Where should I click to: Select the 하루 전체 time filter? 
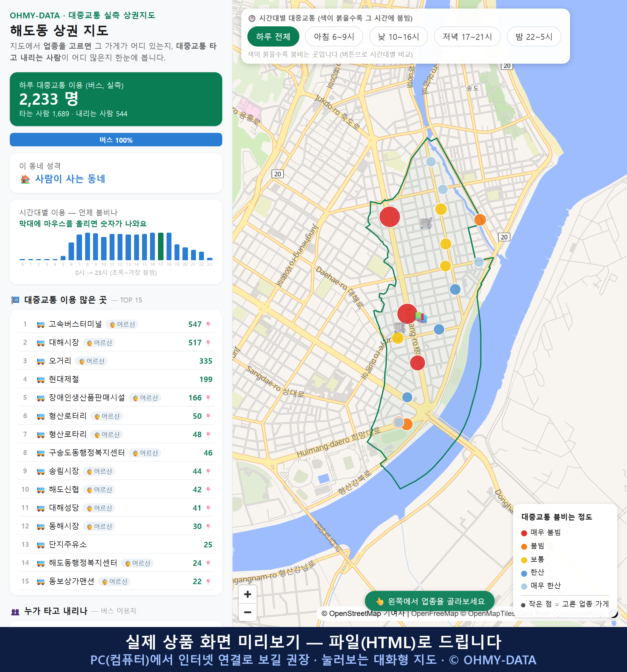click(273, 36)
